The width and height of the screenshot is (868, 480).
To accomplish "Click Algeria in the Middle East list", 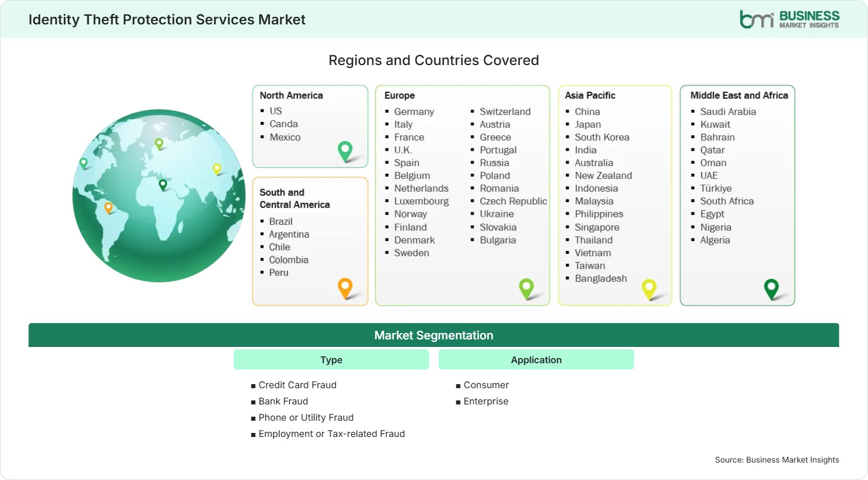I will point(715,240).
